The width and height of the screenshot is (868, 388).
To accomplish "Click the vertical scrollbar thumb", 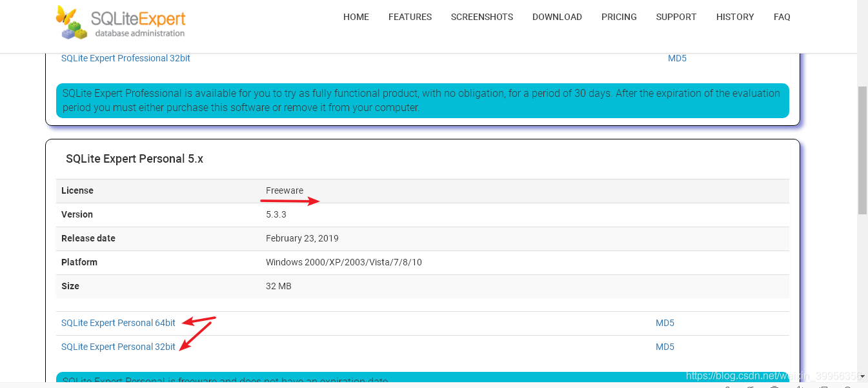I will pyautogui.click(x=862, y=150).
